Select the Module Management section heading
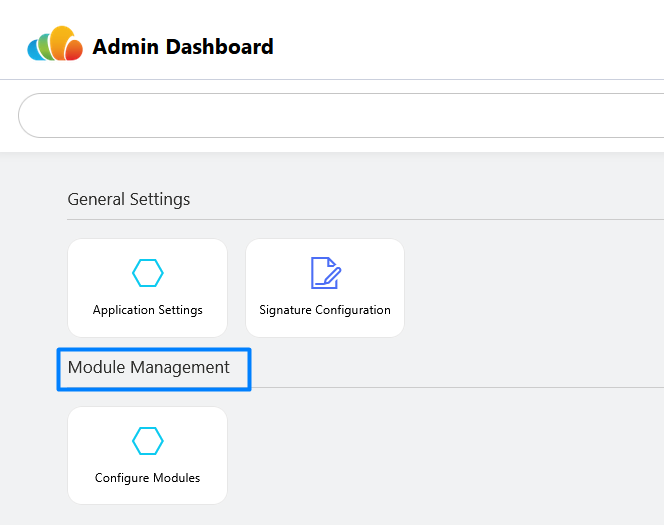The width and height of the screenshot is (664, 525). [x=149, y=368]
